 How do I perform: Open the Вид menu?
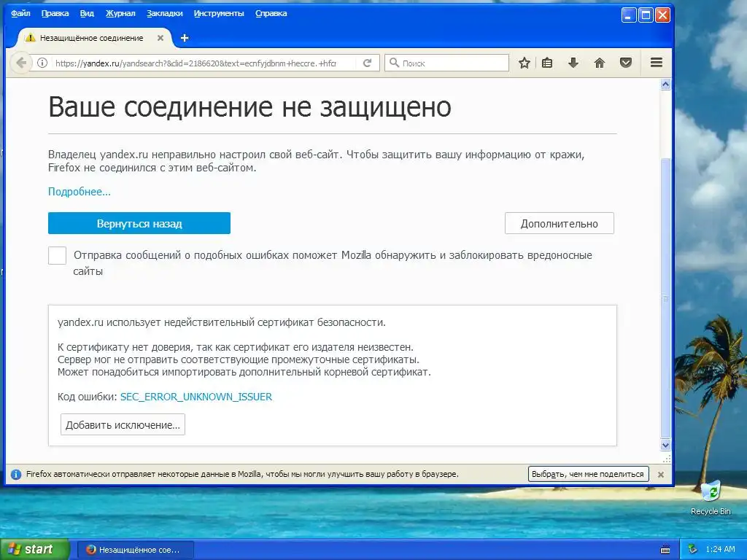(x=87, y=13)
